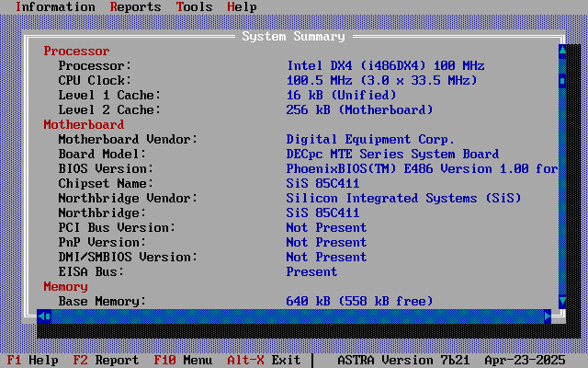The height and width of the screenshot is (368, 588).
Task: Open the Help menu
Action: [242, 6]
